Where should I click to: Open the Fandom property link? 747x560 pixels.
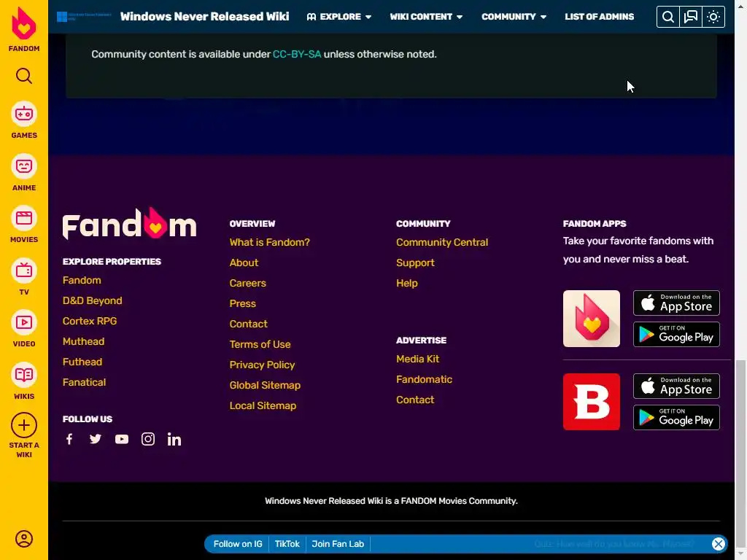point(82,280)
